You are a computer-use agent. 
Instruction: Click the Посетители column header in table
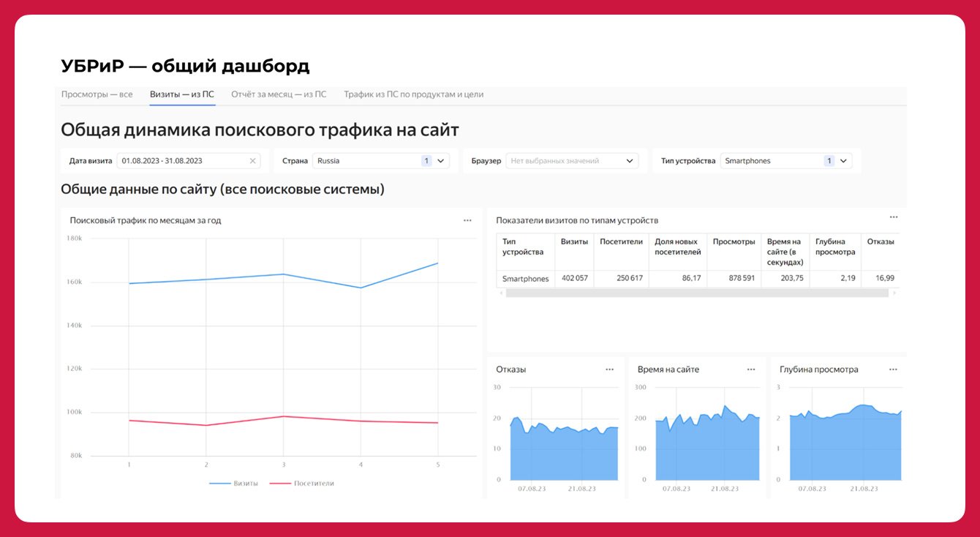click(621, 252)
